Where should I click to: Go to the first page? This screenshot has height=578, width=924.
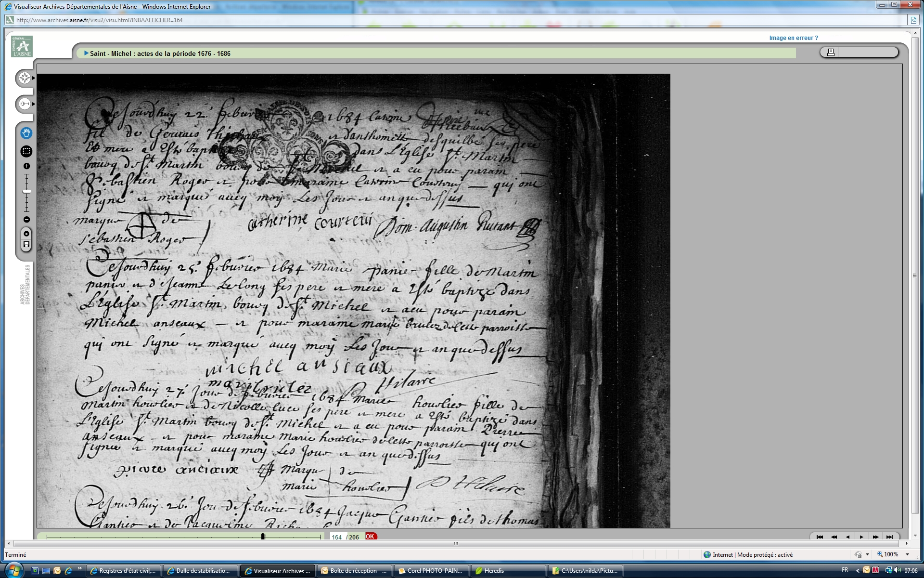[820, 537]
